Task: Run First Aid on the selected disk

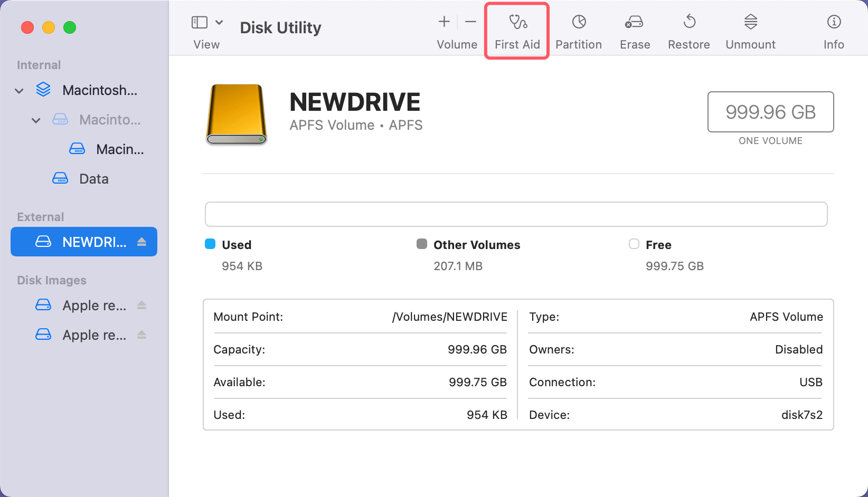Action: [x=517, y=31]
